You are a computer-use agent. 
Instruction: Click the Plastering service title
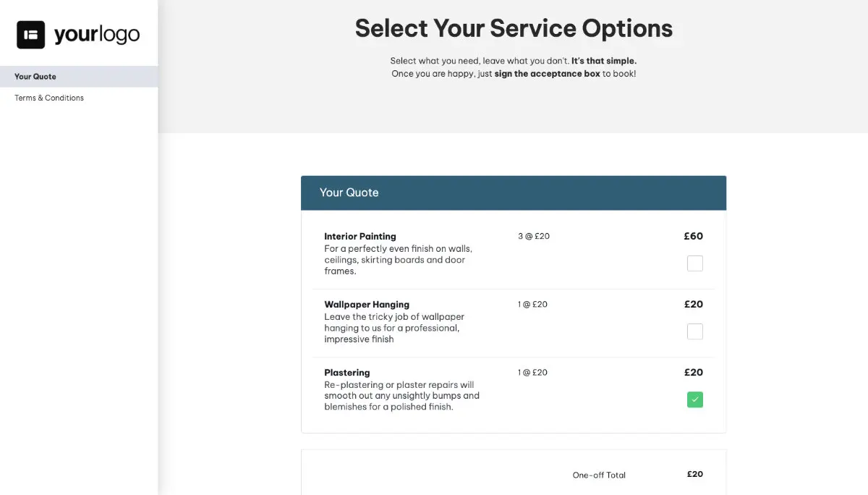346,372
